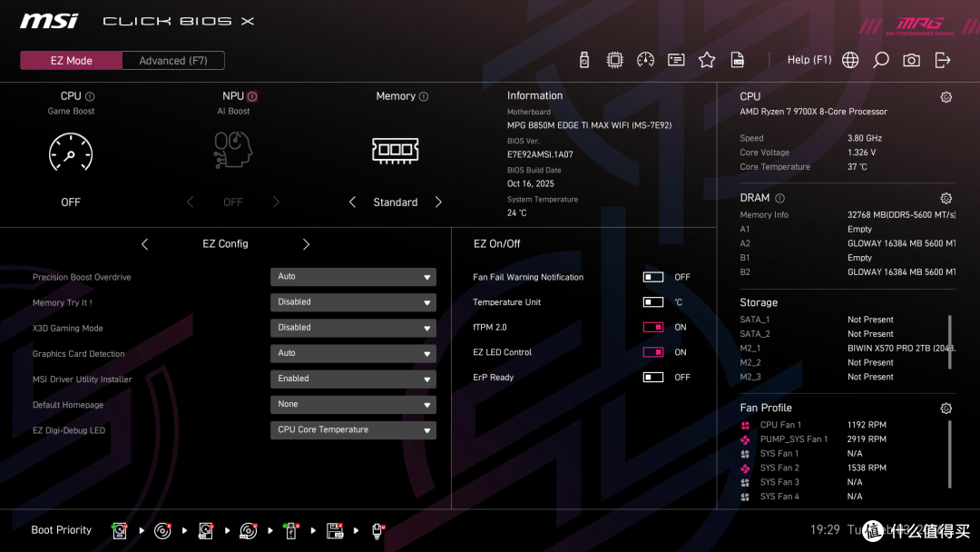Click the CPU Fan 1 entry
The width and height of the screenshot is (980, 552).
click(x=813, y=425)
